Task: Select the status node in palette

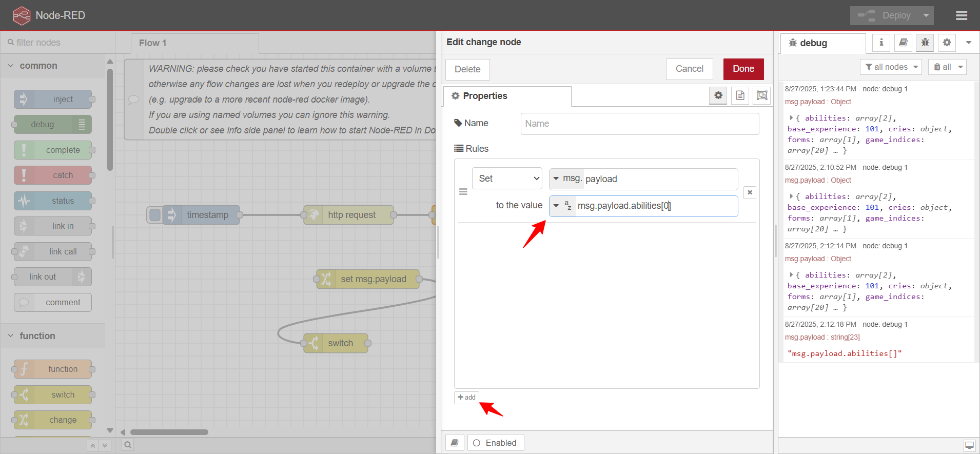Action: tap(53, 201)
